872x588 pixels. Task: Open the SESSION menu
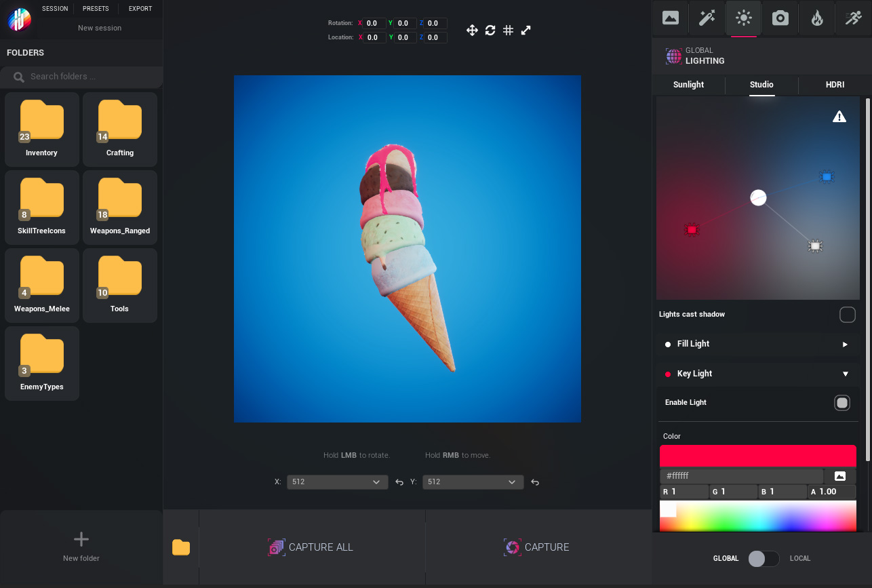tap(55, 9)
